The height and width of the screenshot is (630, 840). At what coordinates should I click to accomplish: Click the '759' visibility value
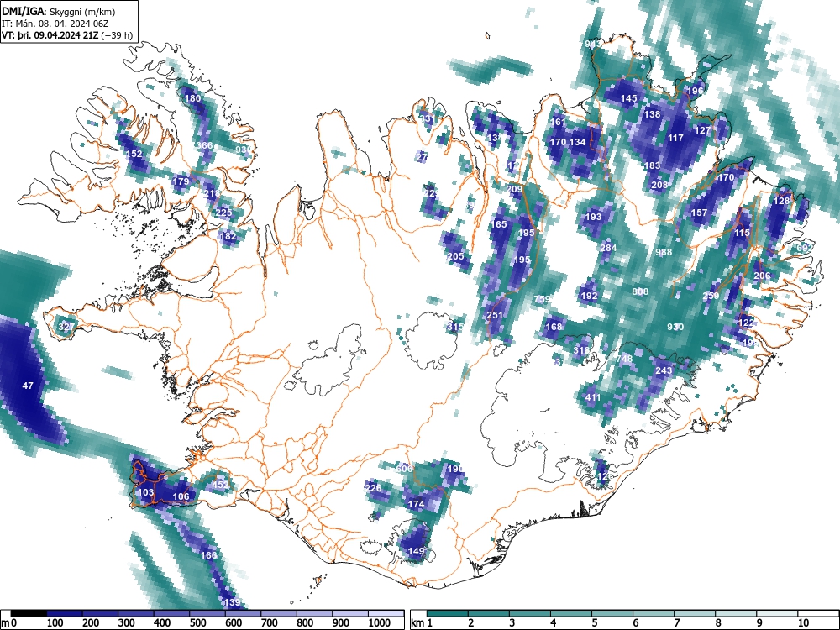(542, 299)
